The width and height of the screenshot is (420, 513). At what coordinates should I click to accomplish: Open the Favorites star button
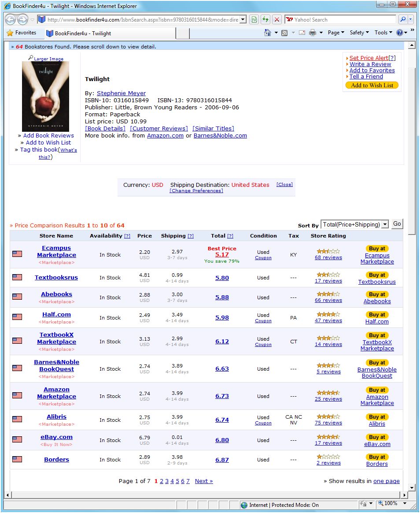22,33
